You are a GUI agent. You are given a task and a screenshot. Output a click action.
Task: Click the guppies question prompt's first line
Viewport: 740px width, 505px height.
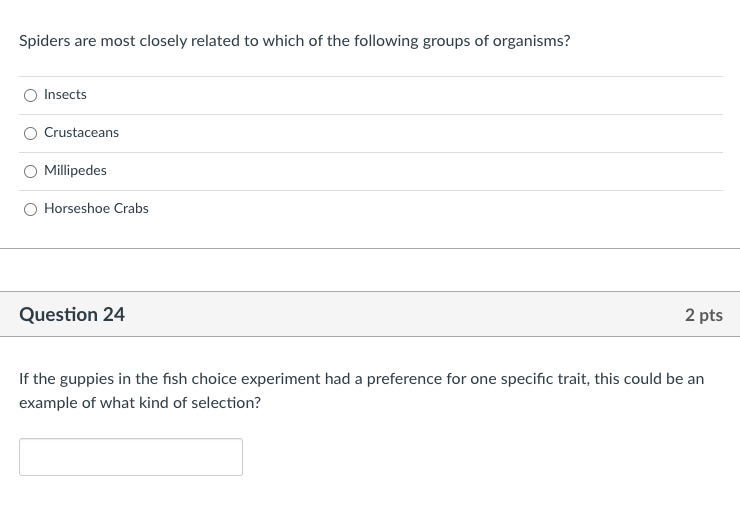pos(361,379)
